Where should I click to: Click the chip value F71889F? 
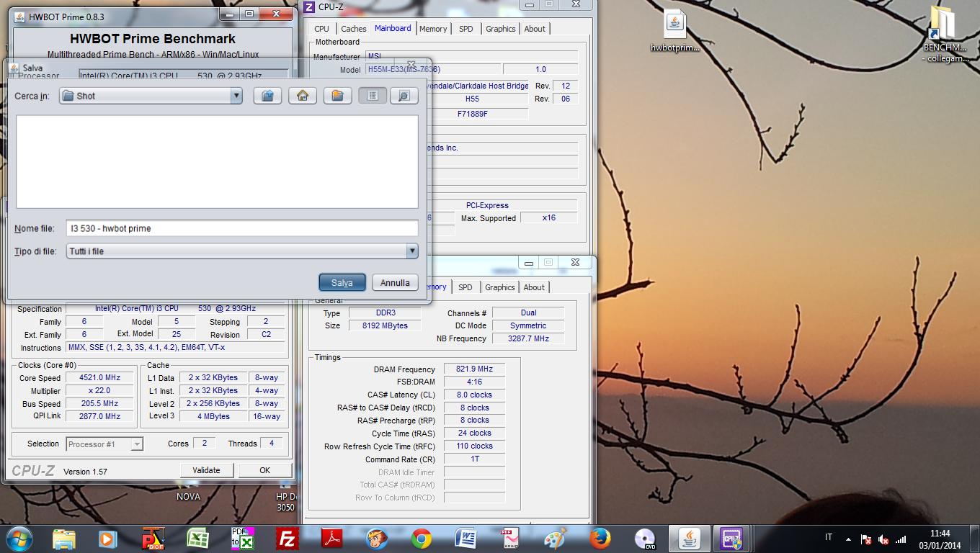click(x=472, y=114)
